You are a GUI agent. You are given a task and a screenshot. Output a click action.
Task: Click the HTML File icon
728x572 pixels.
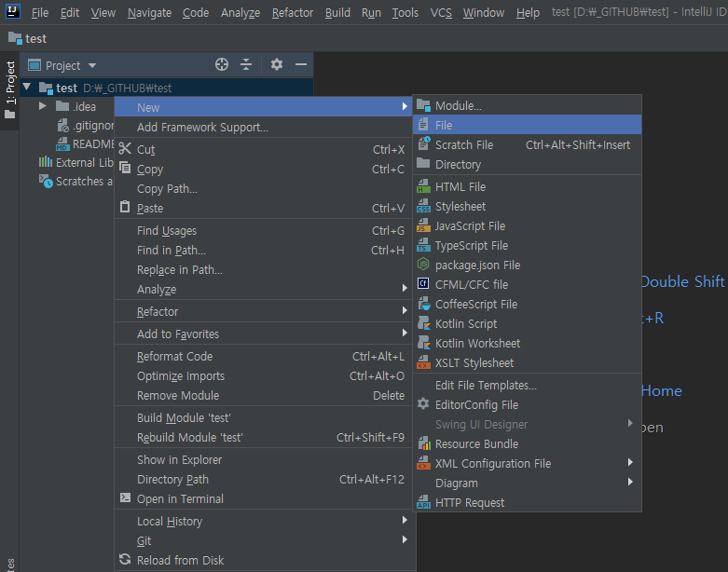tap(423, 186)
